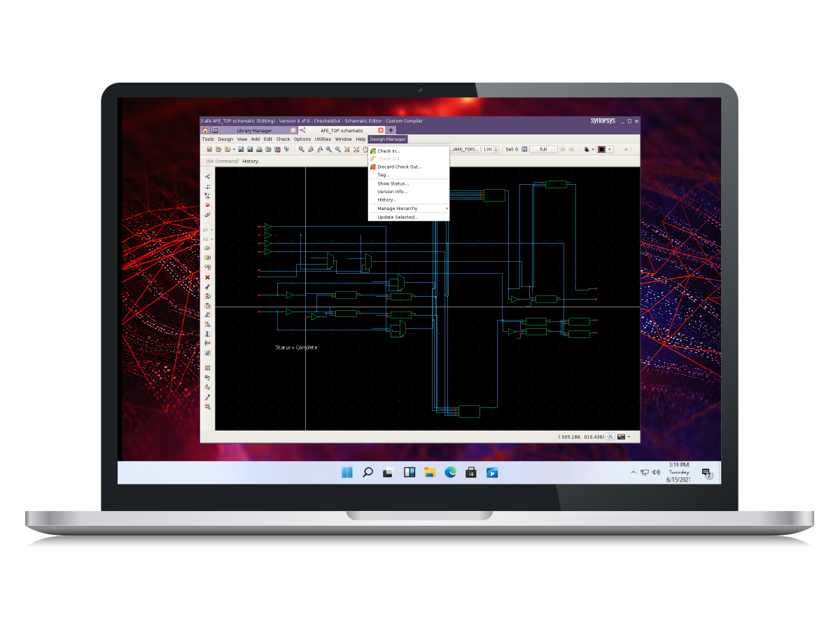Select the Zoom In magnifier tool

(x=328, y=149)
